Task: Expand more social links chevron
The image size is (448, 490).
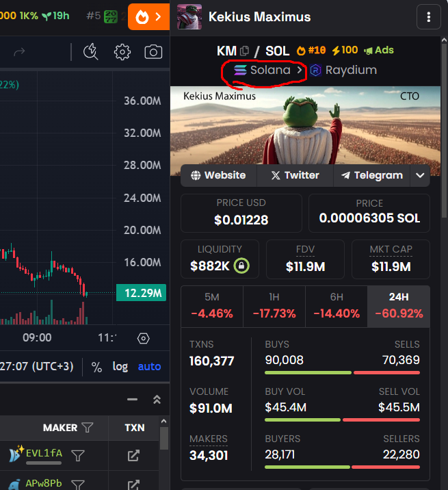Action: 420,175
